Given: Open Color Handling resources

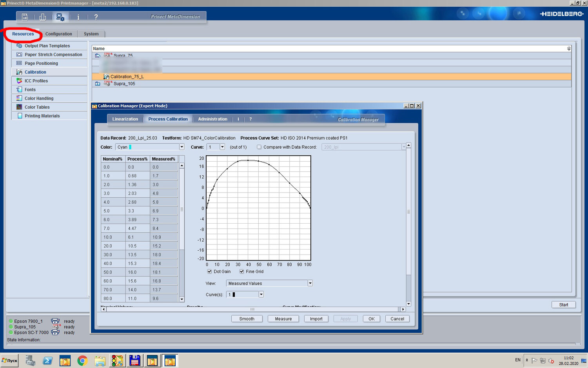Looking at the screenshot, I should [49, 98].
